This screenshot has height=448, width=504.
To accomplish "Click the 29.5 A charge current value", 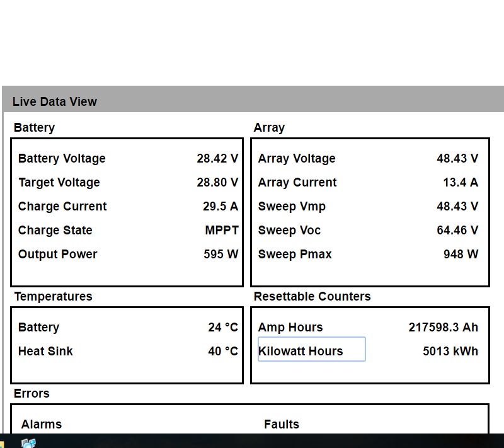I will click(x=220, y=206).
